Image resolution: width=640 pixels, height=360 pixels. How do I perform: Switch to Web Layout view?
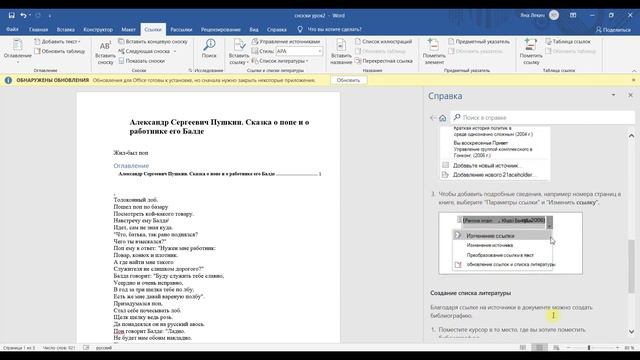556,347
